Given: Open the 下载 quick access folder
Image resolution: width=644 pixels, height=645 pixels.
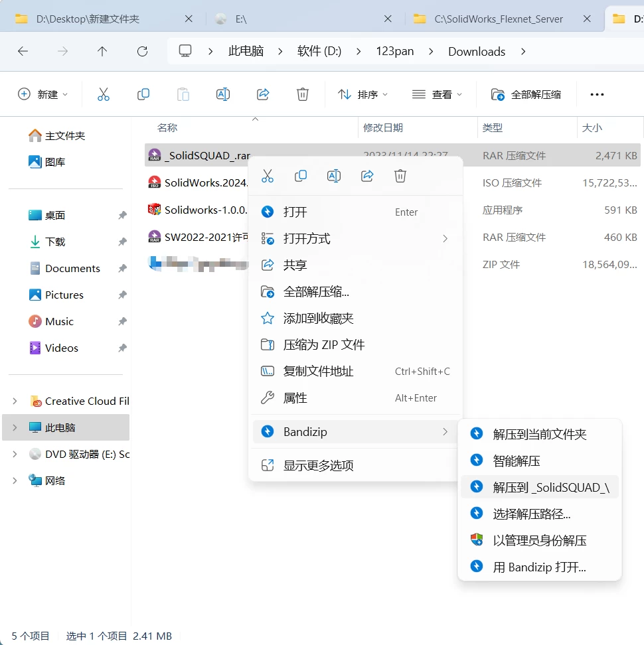Looking at the screenshot, I should click(x=47, y=242).
